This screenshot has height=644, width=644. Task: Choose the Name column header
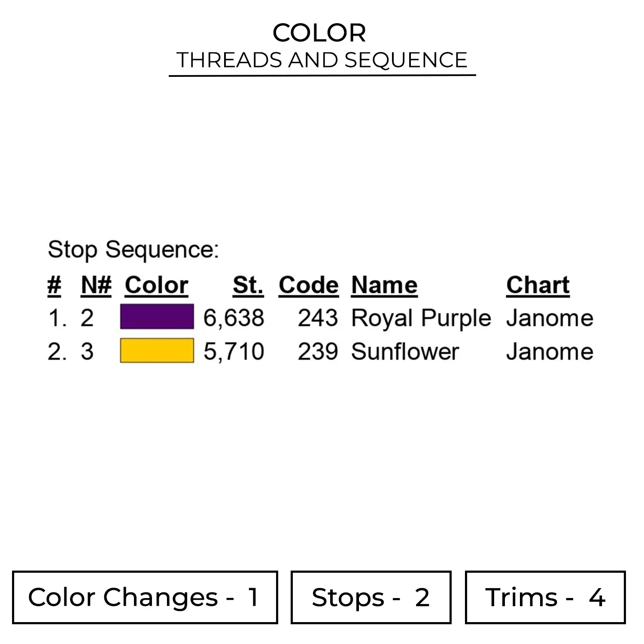[384, 285]
